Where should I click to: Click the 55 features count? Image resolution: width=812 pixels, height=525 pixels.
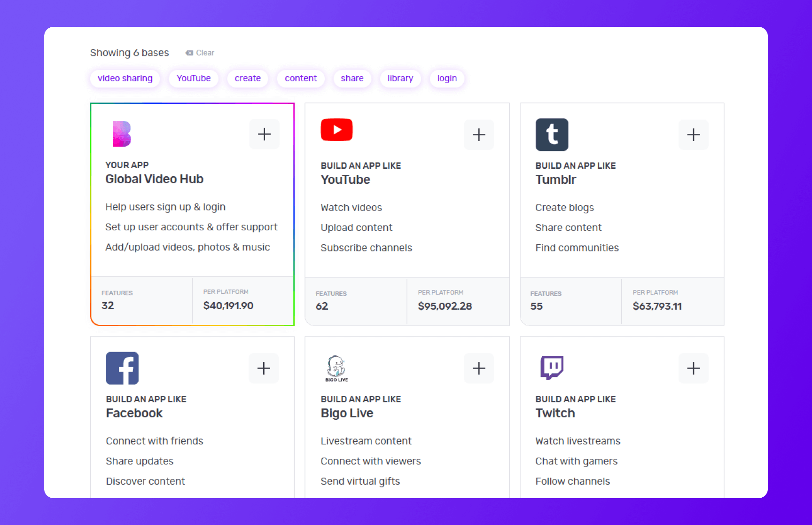(536, 306)
